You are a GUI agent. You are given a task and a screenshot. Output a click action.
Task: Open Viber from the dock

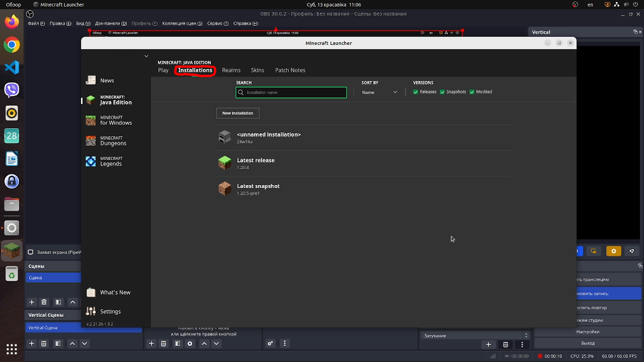[12, 90]
